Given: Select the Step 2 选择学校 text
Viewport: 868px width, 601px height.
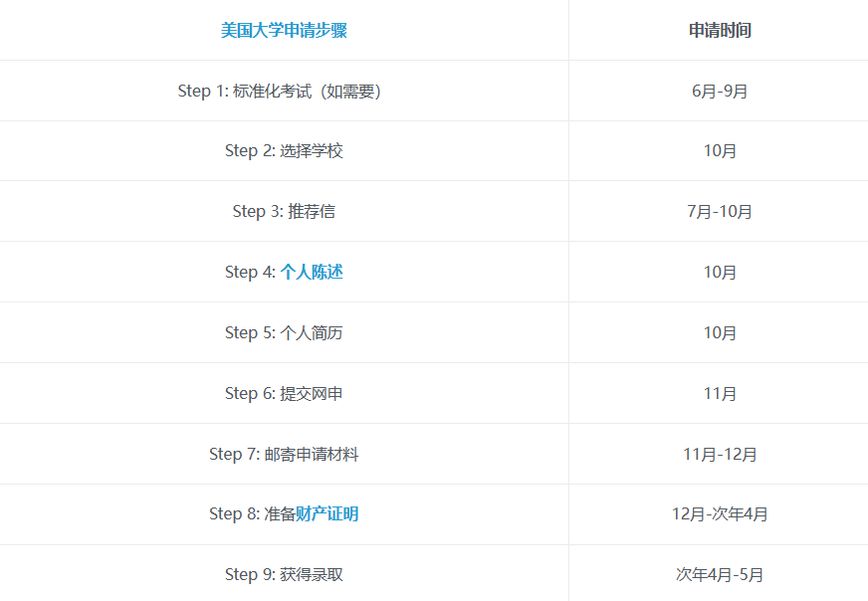Looking at the screenshot, I should [284, 151].
